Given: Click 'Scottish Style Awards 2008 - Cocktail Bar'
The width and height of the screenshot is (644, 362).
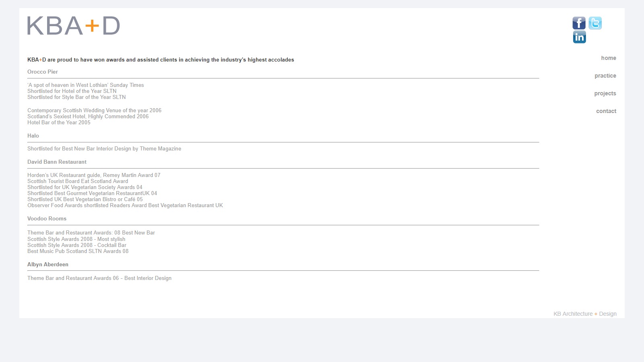Looking at the screenshot, I should (x=77, y=245).
